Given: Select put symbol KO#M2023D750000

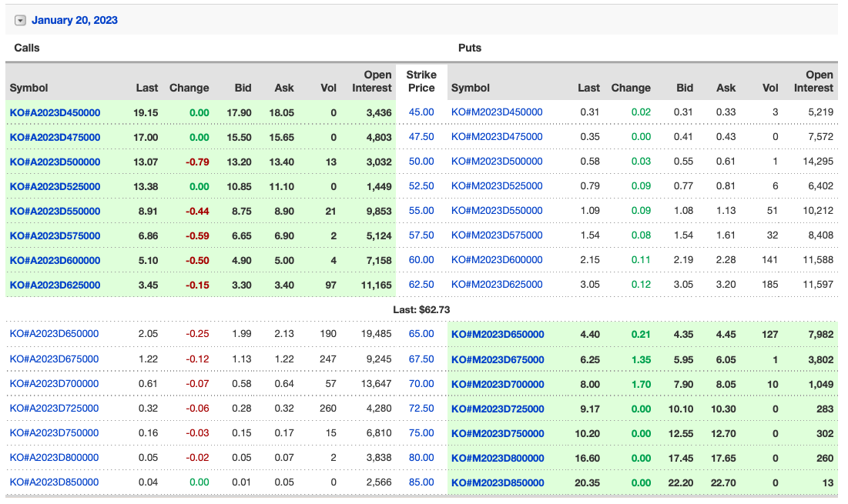Looking at the screenshot, I should point(498,434).
